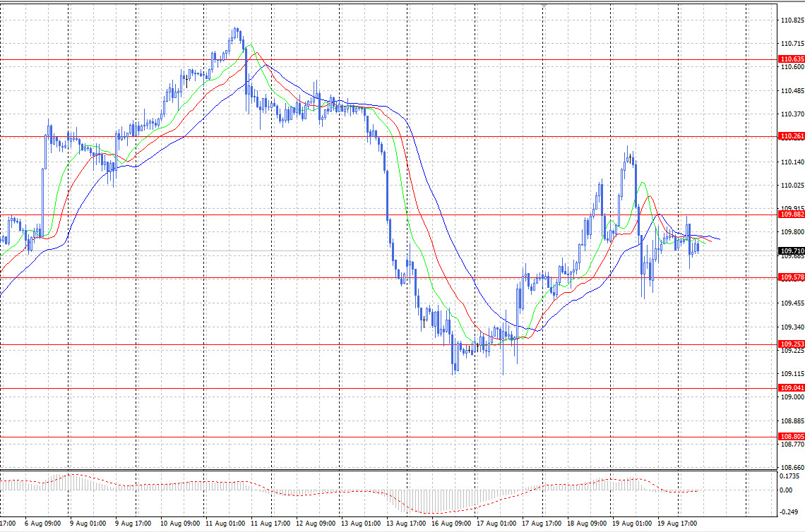The width and height of the screenshot is (805, 532).
Task: Click 109.115 on the price axis
Action: point(792,375)
